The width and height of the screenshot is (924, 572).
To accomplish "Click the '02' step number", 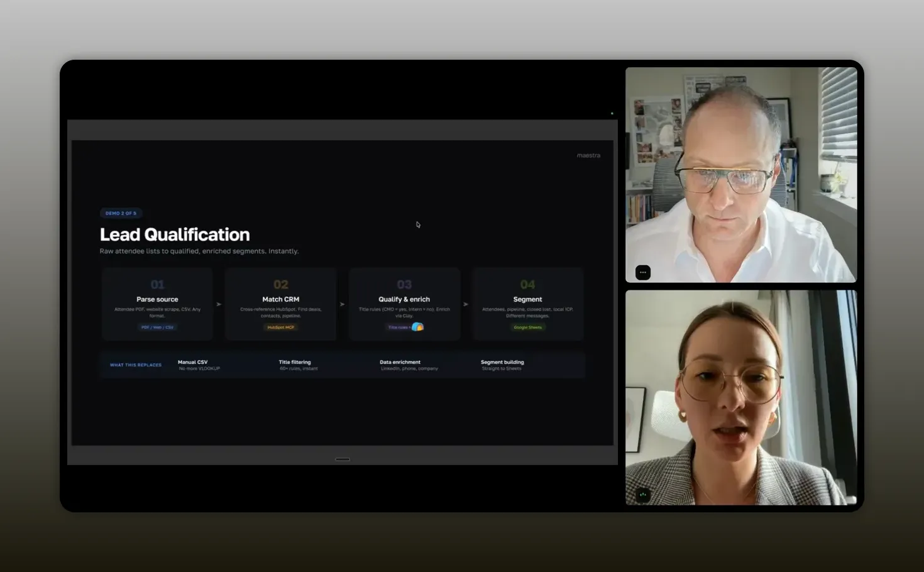I will pos(281,285).
